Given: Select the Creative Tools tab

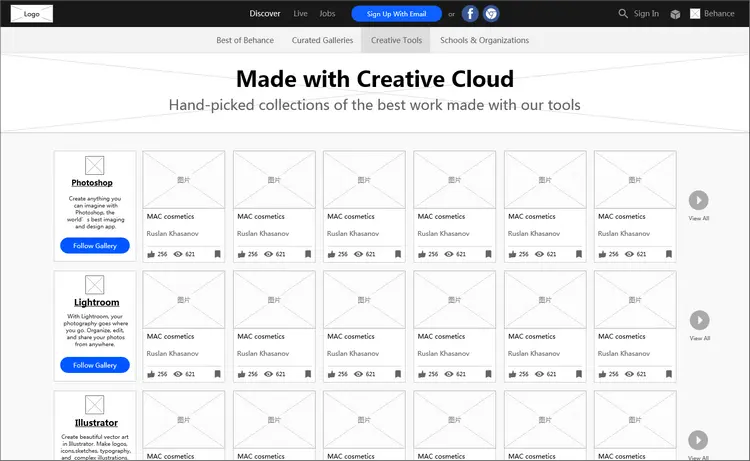Looking at the screenshot, I should (x=396, y=40).
